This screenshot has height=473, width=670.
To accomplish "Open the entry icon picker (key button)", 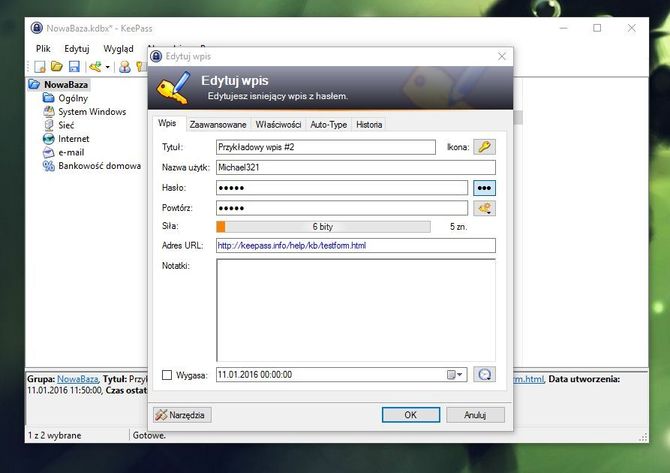I will 484,147.
